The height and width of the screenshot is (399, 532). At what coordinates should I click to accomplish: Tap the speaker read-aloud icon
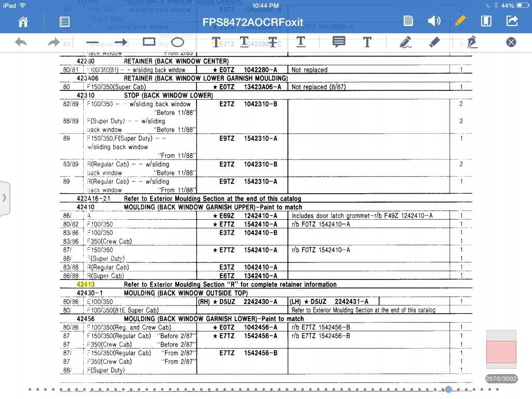434,21
